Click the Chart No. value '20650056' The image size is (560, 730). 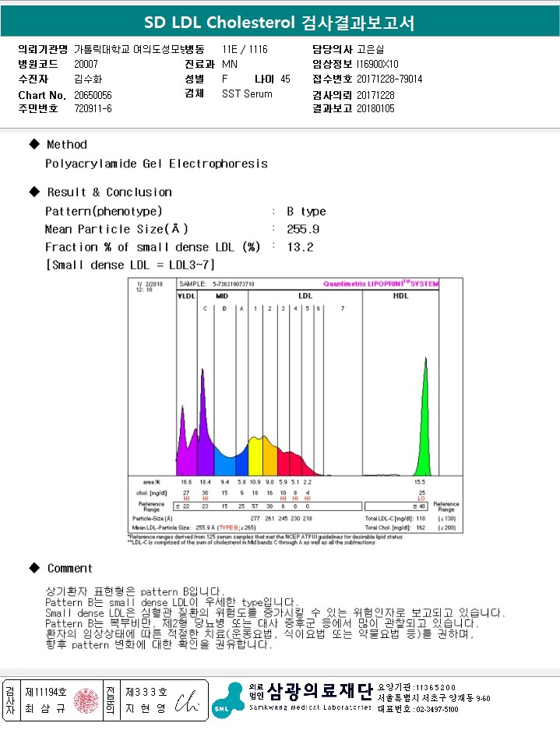(x=93, y=96)
